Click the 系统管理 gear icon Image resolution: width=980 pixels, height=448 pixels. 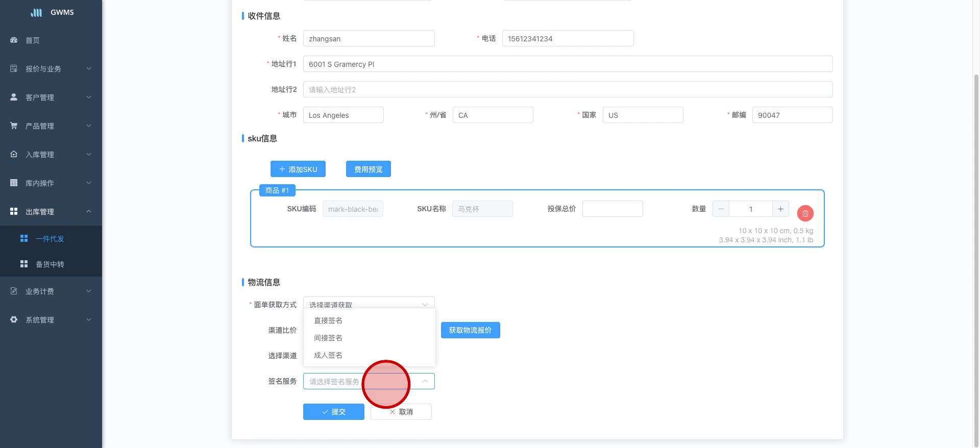(14, 319)
